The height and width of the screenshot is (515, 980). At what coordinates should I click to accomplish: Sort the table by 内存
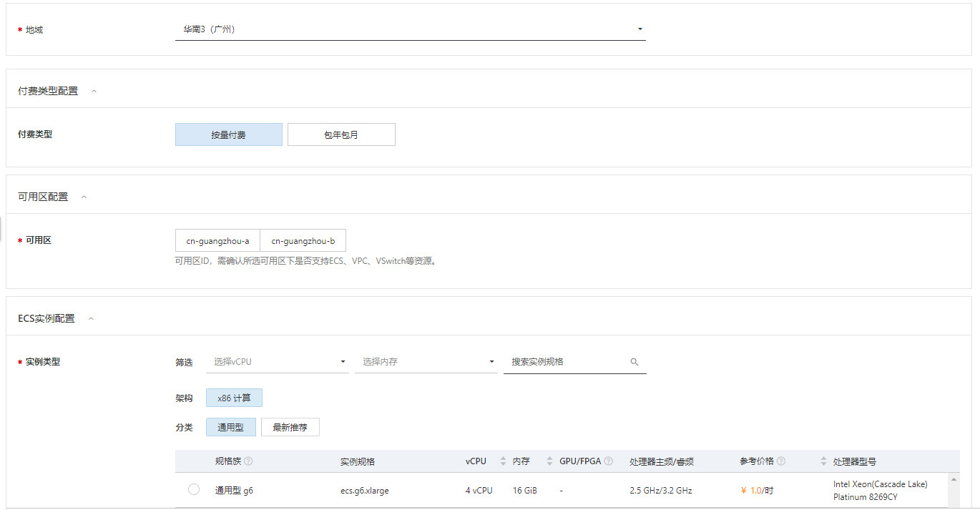pyautogui.click(x=549, y=461)
